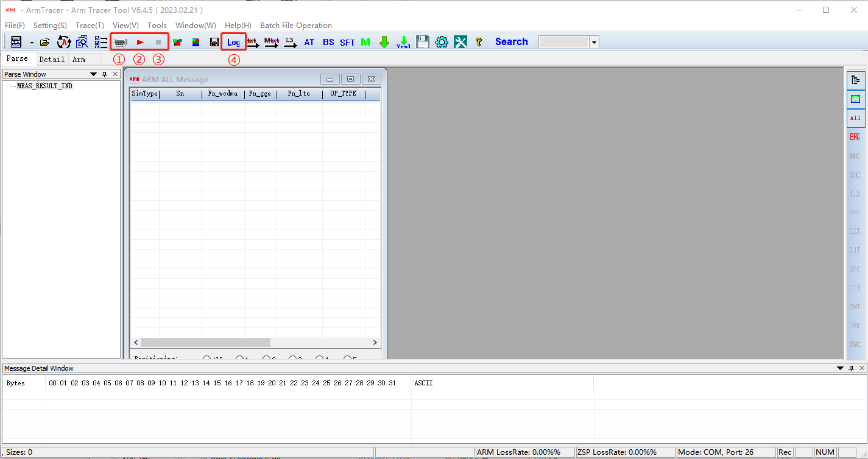Expand the Parse Window dropdown arrow
The width and height of the screenshot is (868, 459).
click(x=93, y=74)
